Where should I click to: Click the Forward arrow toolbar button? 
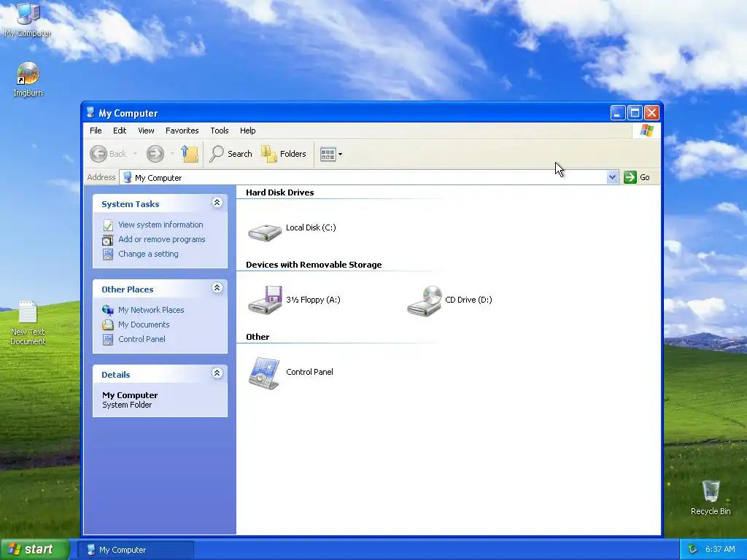pyautogui.click(x=155, y=154)
